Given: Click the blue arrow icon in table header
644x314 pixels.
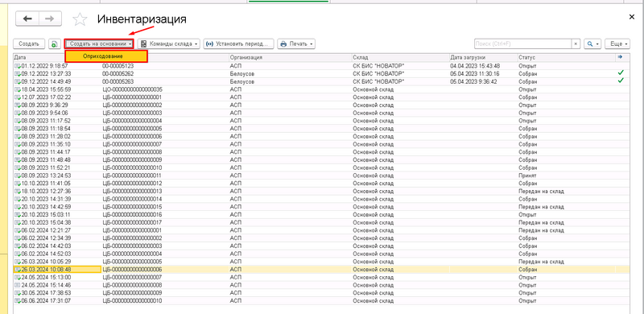Looking at the screenshot, I should (x=620, y=57).
